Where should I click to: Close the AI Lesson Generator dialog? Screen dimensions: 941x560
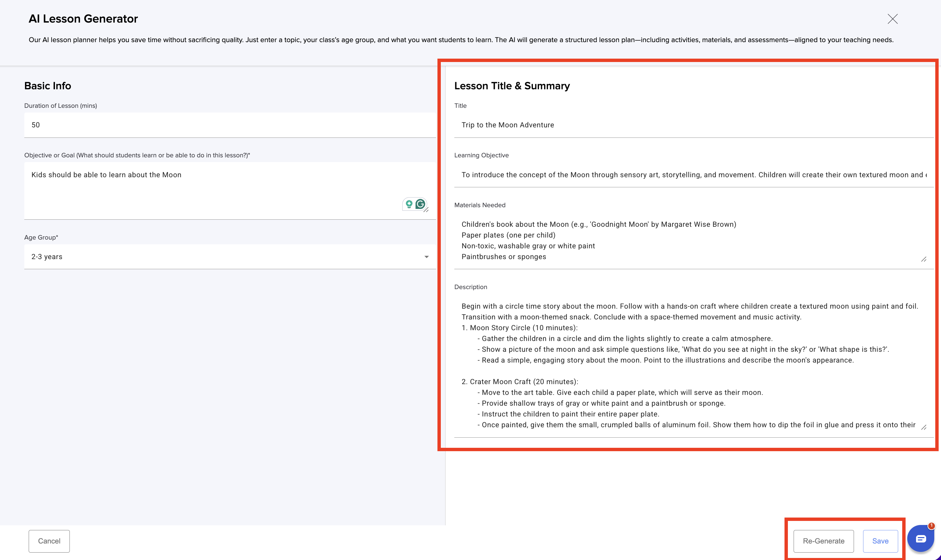pyautogui.click(x=892, y=19)
